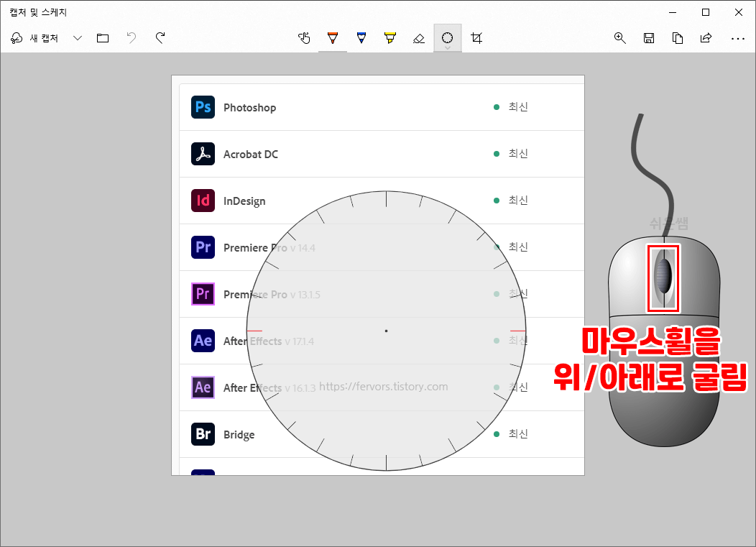Click the Photoshop app icon in screenshot
This screenshot has height=547, width=756.
pyautogui.click(x=203, y=107)
